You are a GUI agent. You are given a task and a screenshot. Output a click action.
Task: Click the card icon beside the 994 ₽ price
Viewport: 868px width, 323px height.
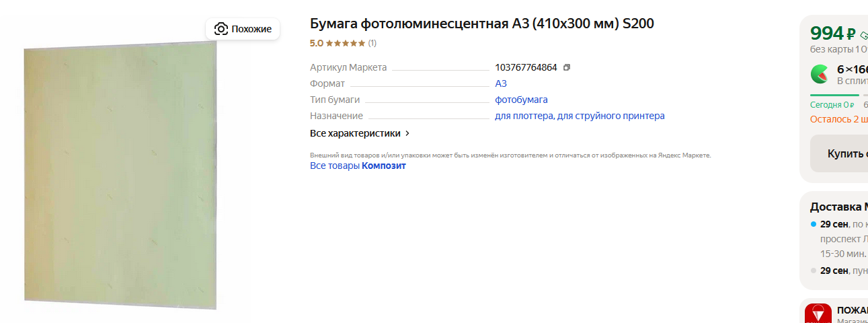click(863, 34)
